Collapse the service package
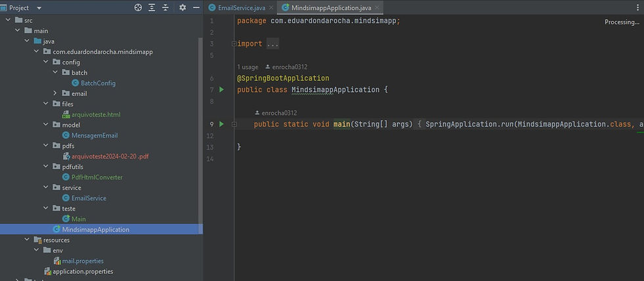 tap(46, 188)
